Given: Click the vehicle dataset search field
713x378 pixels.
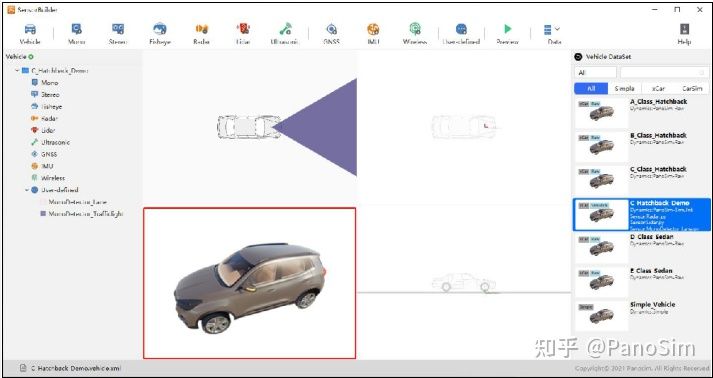Looking at the screenshot, I should point(664,72).
